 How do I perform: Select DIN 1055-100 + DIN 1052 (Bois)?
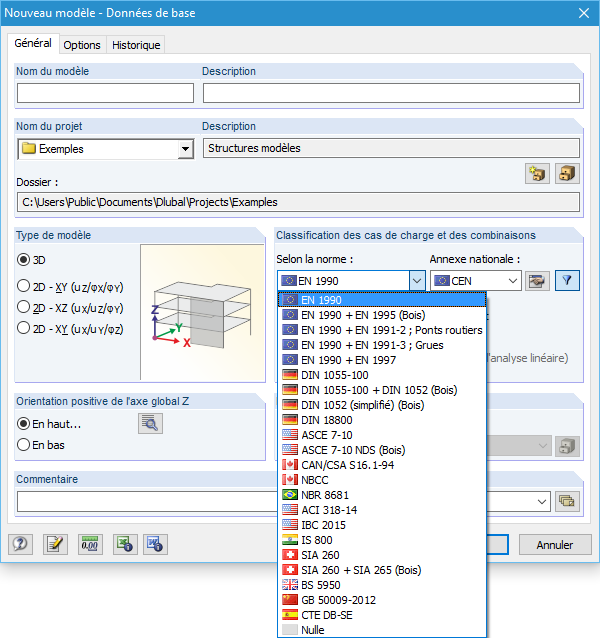click(x=382, y=390)
